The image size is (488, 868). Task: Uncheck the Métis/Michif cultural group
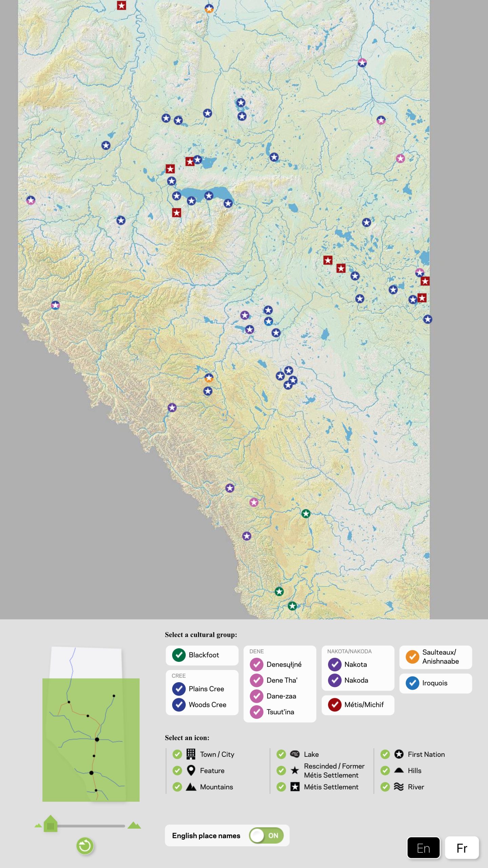click(x=334, y=705)
